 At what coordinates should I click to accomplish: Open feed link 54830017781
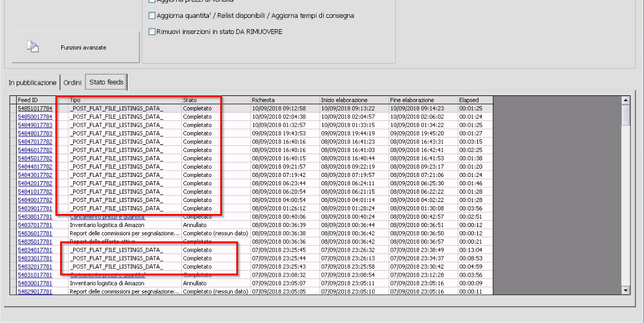(x=35, y=283)
